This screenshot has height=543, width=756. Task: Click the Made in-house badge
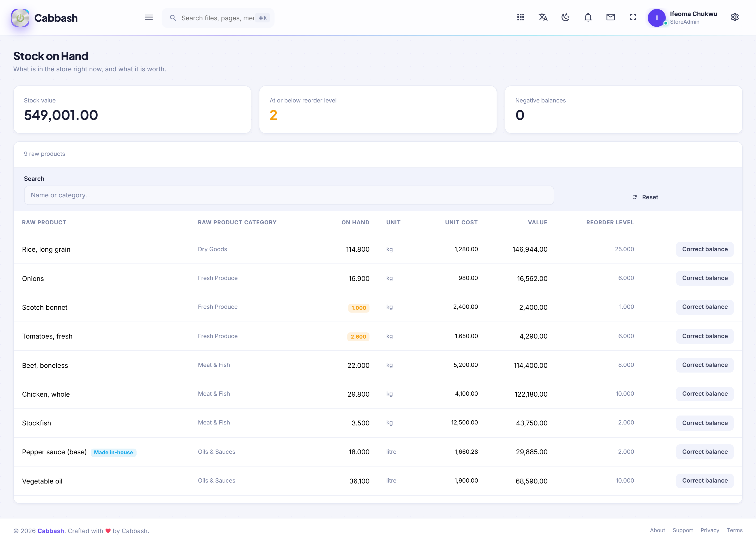[113, 452]
